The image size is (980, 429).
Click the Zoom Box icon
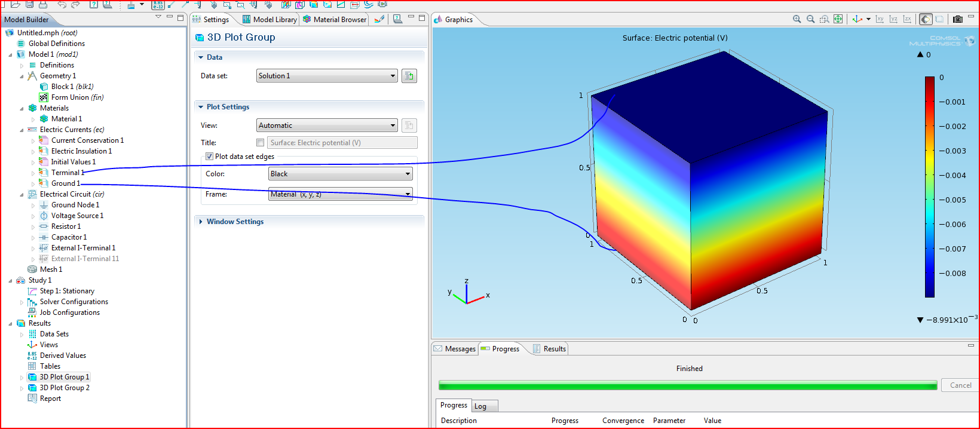tap(825, 19)
